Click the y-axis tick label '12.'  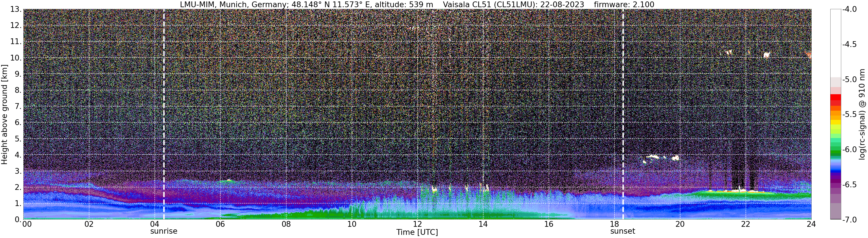point(16,25)
